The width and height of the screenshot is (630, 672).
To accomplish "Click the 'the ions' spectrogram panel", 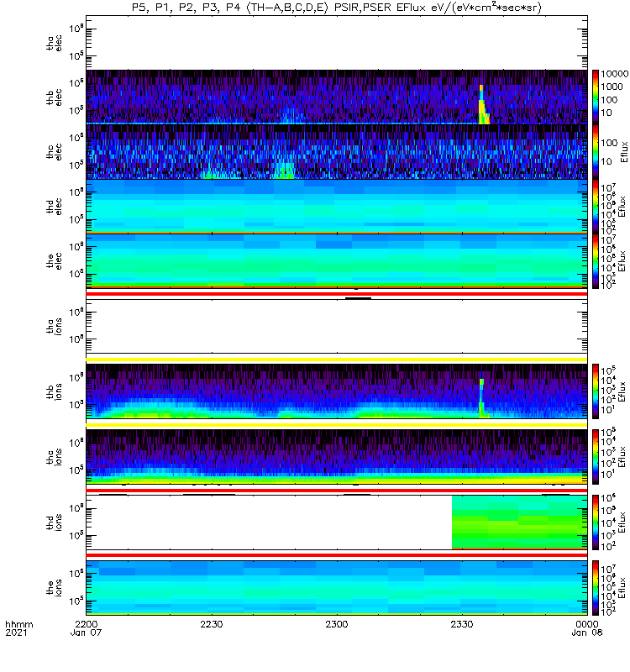I will tap(337, 587).
